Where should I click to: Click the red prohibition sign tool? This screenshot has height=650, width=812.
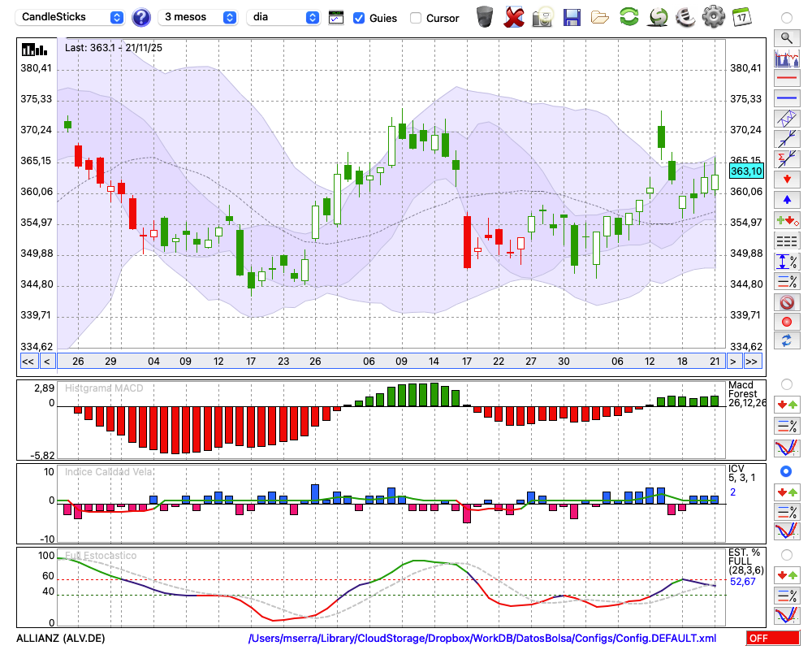point(786,302)
